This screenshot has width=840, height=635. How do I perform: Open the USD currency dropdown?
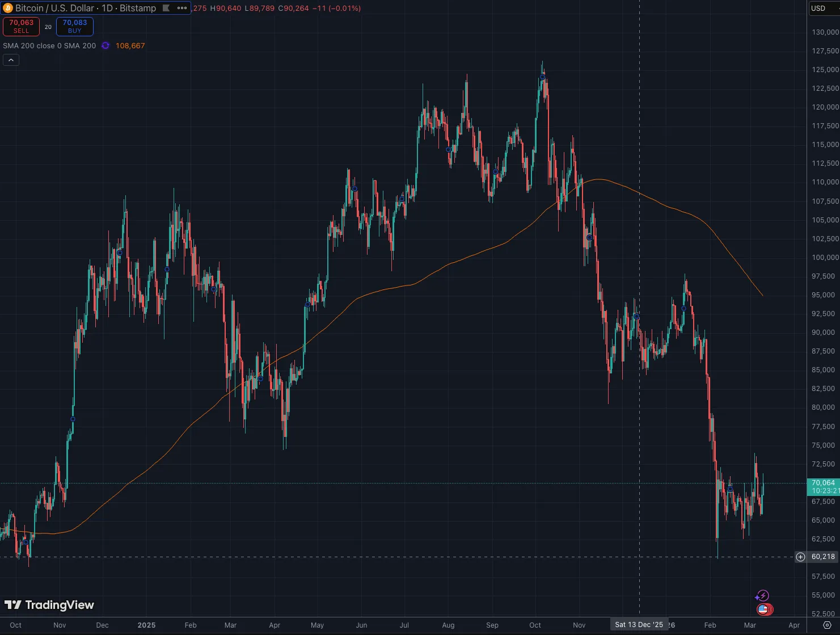point(824,9)
